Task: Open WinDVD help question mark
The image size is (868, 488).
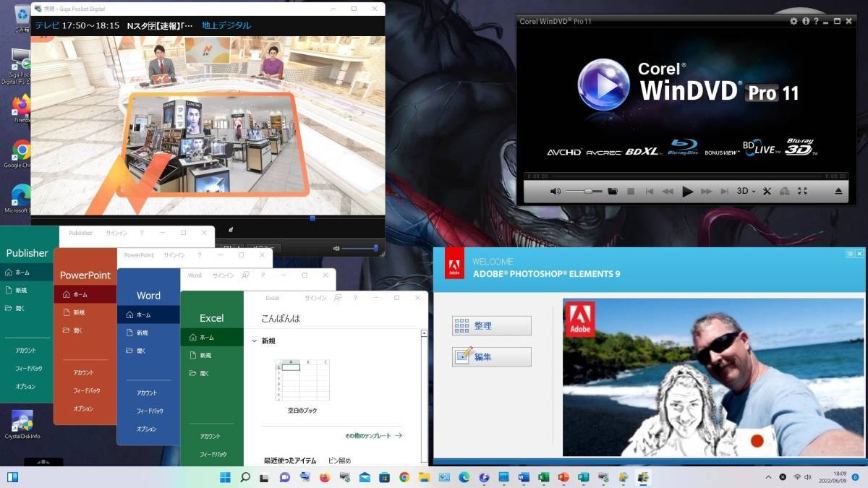Action: pyautogui.click(x=814, y=21)
